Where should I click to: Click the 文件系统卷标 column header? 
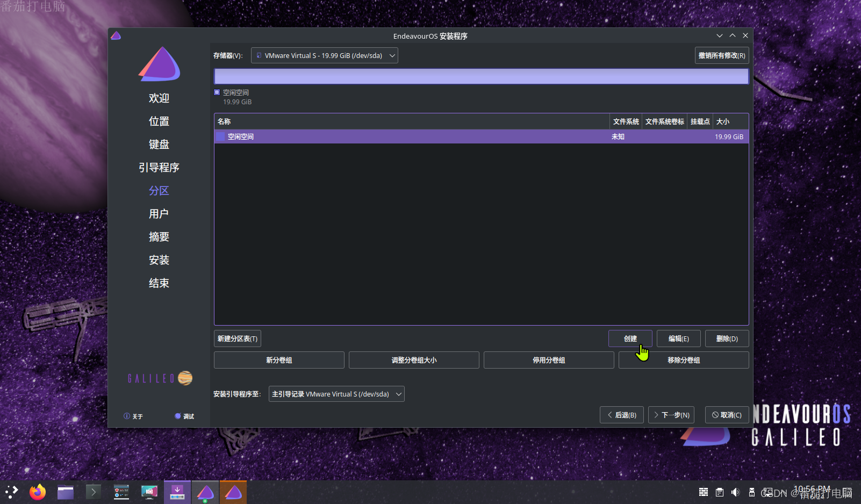click(x=665, y=121)
